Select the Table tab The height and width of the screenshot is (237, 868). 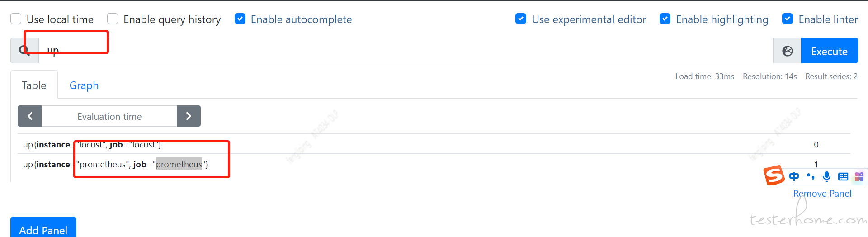point(34,85)
